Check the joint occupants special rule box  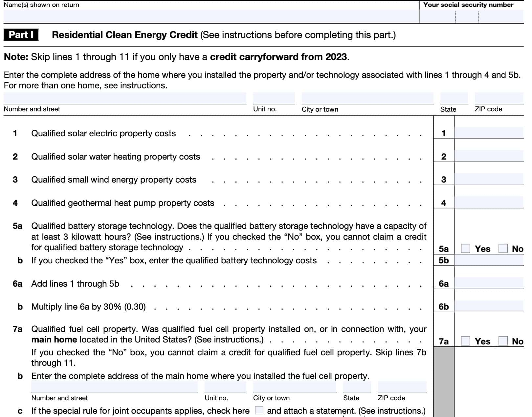coord(259,409)
